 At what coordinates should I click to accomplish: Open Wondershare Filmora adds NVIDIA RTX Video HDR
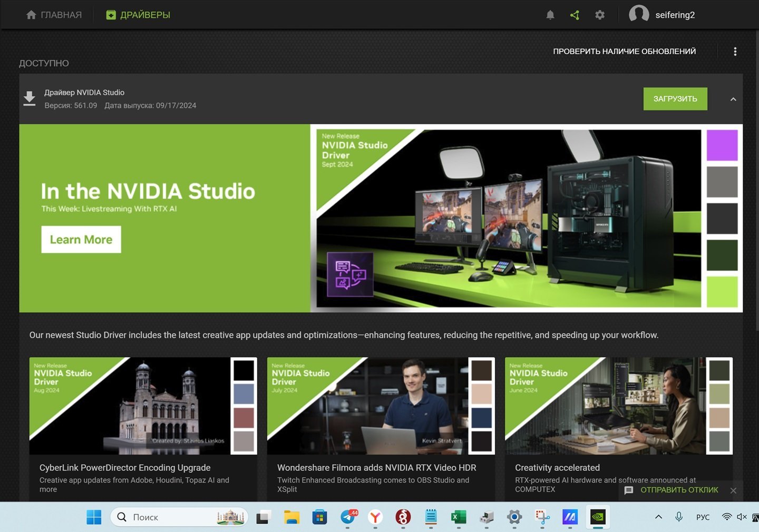tap(377, 468)
